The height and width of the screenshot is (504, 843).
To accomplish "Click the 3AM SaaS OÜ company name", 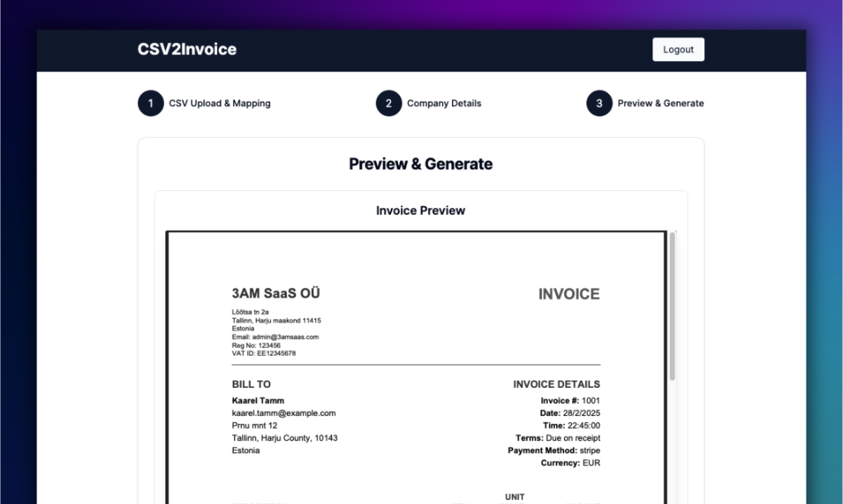I will point(275,294).
